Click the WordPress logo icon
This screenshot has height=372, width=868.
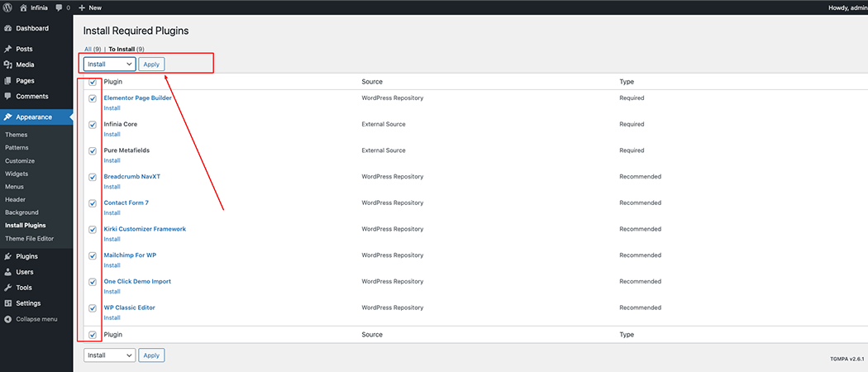point(7,7)
